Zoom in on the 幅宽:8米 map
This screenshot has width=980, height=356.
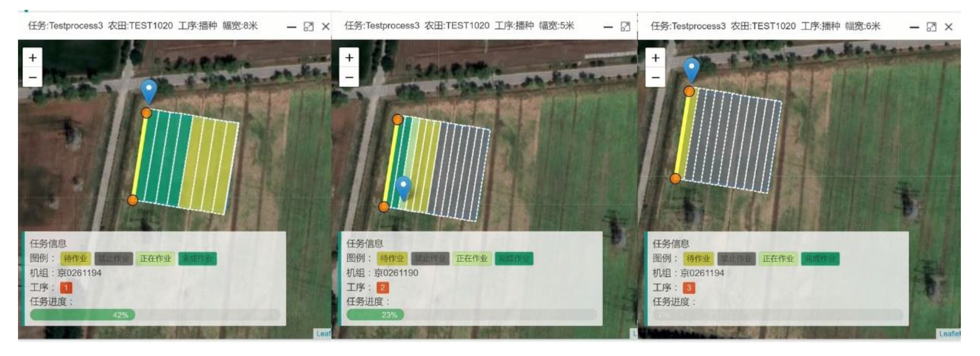pos(33,58)
